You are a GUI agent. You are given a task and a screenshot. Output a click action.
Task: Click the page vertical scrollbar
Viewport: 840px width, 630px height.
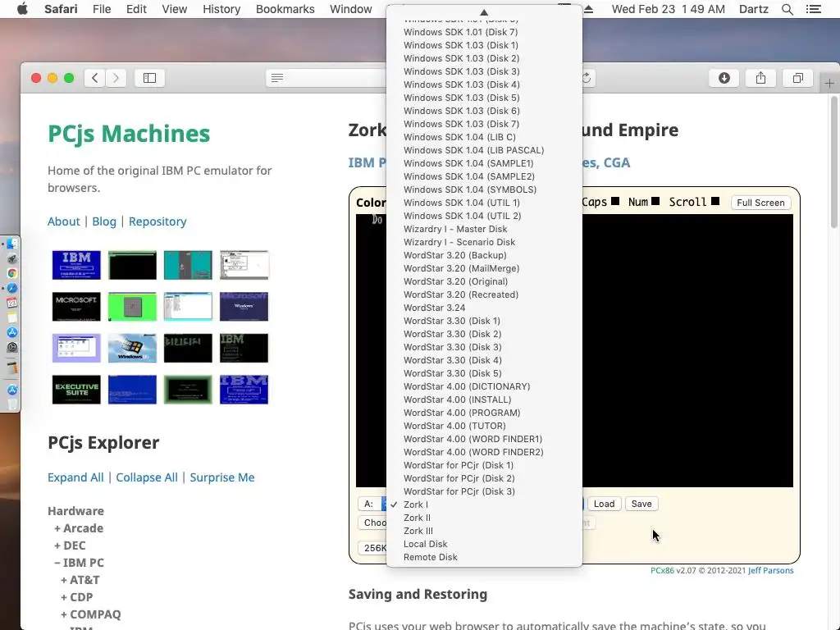[x=834, y=162]
